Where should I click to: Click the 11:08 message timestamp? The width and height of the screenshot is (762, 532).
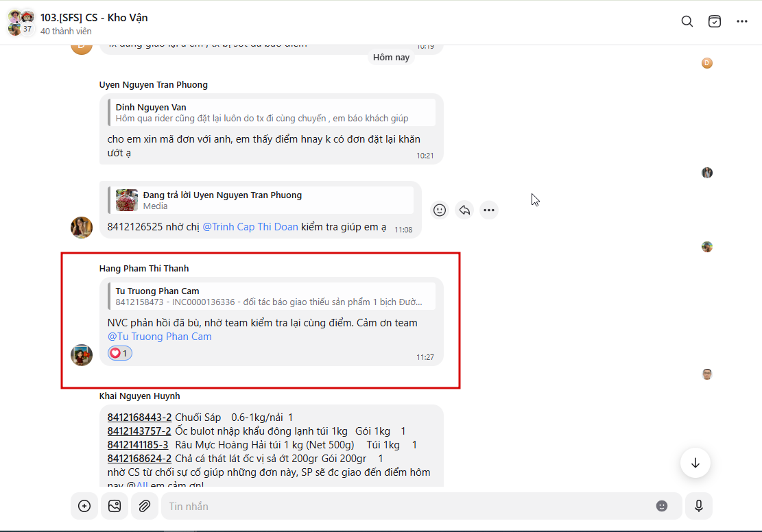tap(403, 229)
